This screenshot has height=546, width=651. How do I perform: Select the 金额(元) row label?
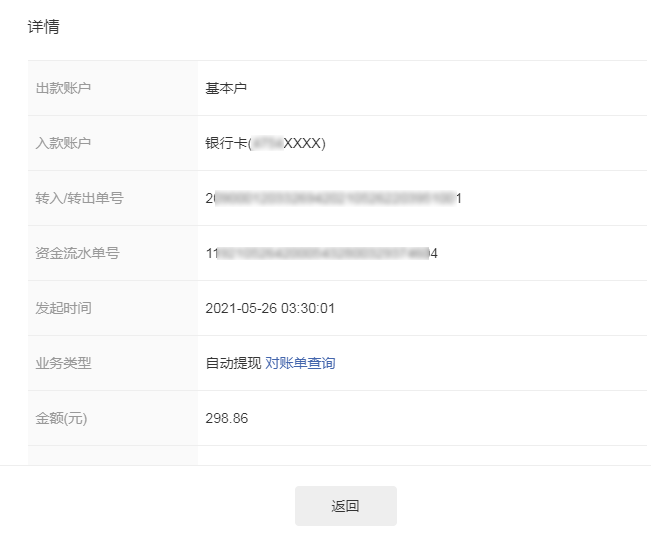61,418
